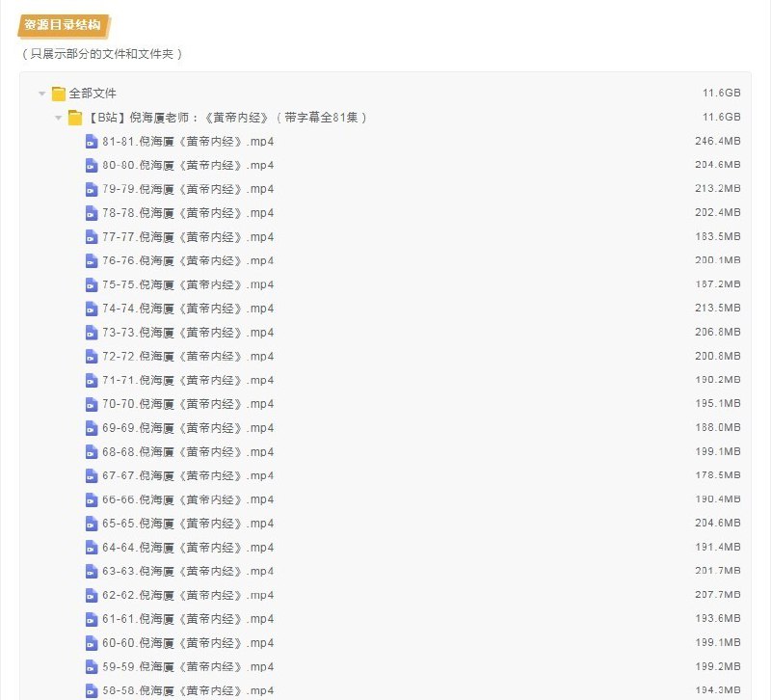Click video icon for file 72-72

(x=92, y=357)
